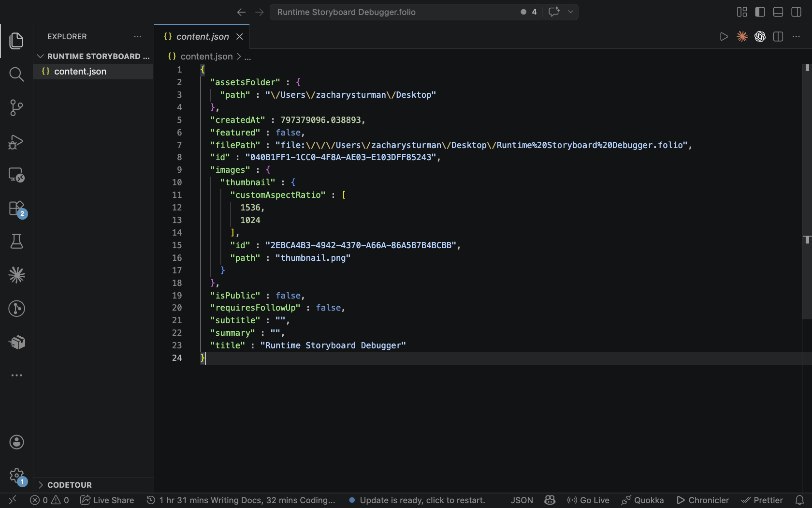Open the Testing flask view
Viewport: 812px width, 508px height.
click(16, 241)
